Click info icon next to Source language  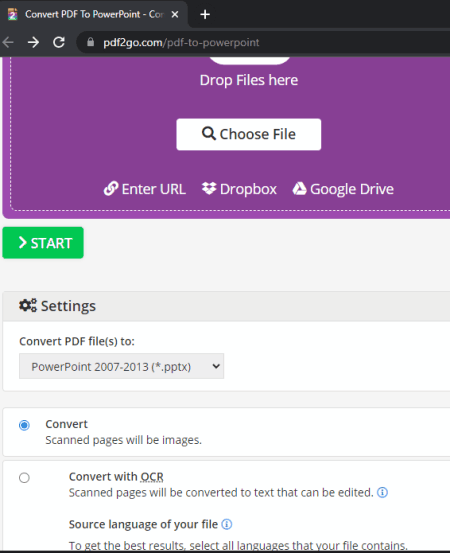227,524
